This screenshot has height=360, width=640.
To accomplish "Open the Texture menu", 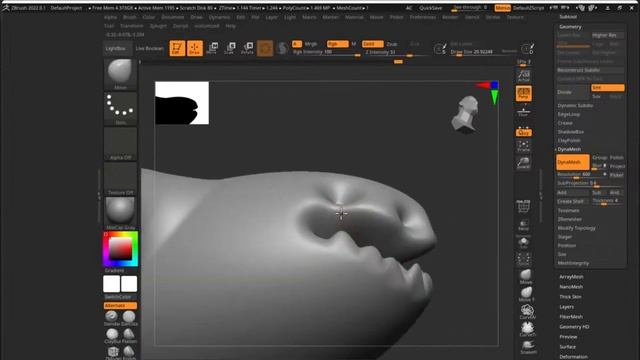I will tap(515, 17).
